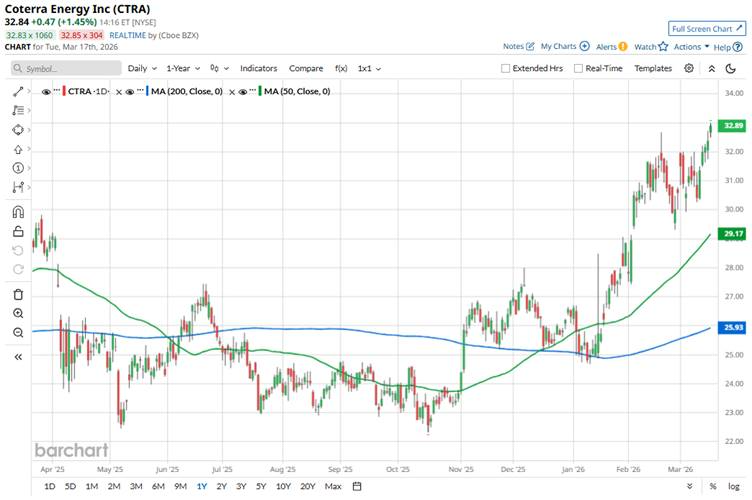Viewport: 752px width, 500px height.
Task: Delete drawings with the trash icon
Action: (x=18, y=294)
